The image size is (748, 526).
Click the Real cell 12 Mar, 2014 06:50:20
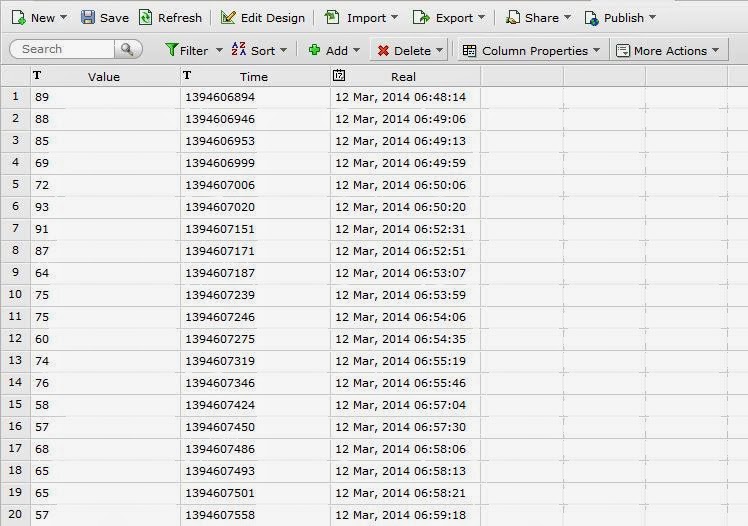405,207
